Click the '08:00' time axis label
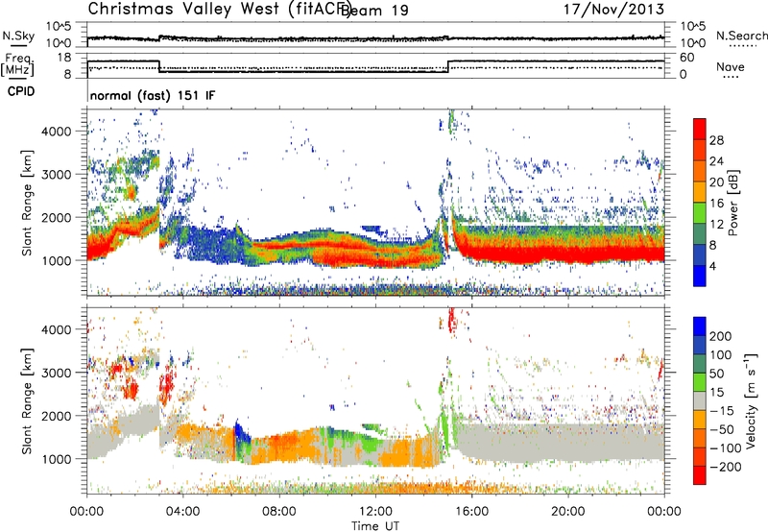This screenshot has width=768, height=532. pyautogui.click(x=279, y=512)
